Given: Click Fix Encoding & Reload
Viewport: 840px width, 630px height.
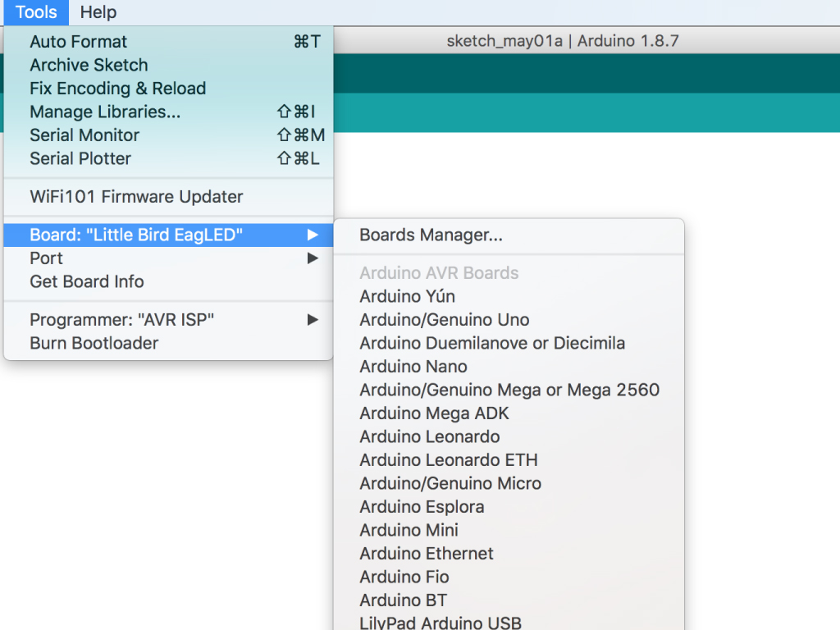Looking at the screenshot, I should point(168,89).
